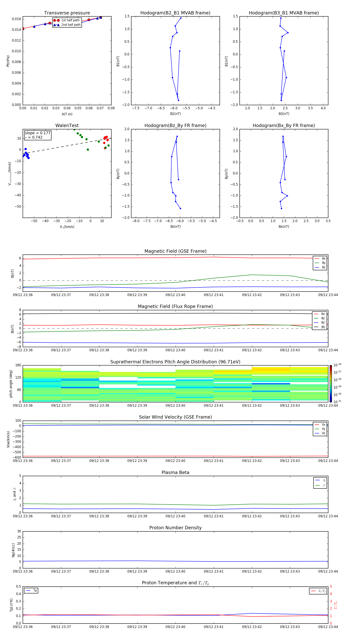
Task: Select the "1st half path" legend entry
Action: (67, 20)
